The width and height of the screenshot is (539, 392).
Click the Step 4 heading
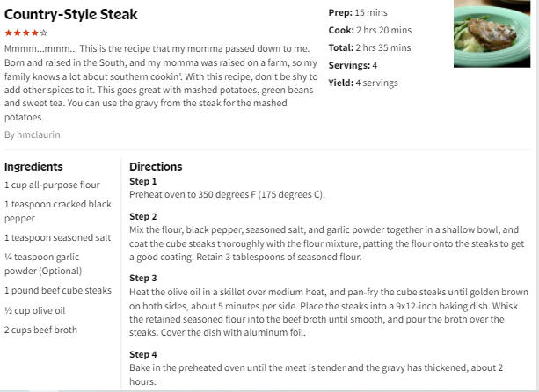pos(143,354)
